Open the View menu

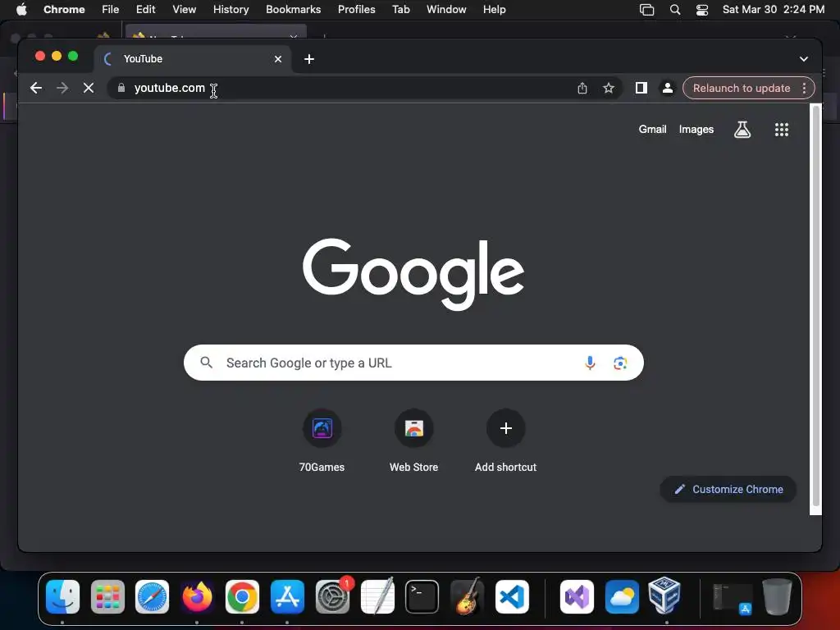point(185,9)
